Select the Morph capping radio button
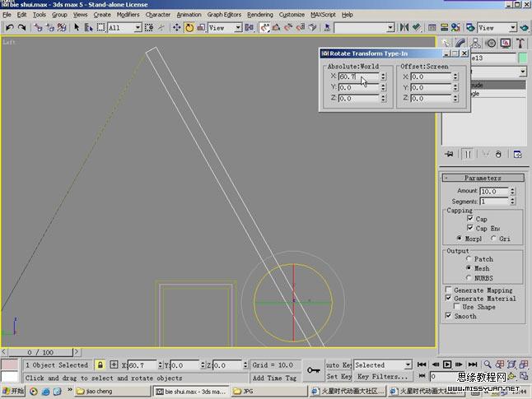The height and width of the screenshot is (399, 532). 460,239
